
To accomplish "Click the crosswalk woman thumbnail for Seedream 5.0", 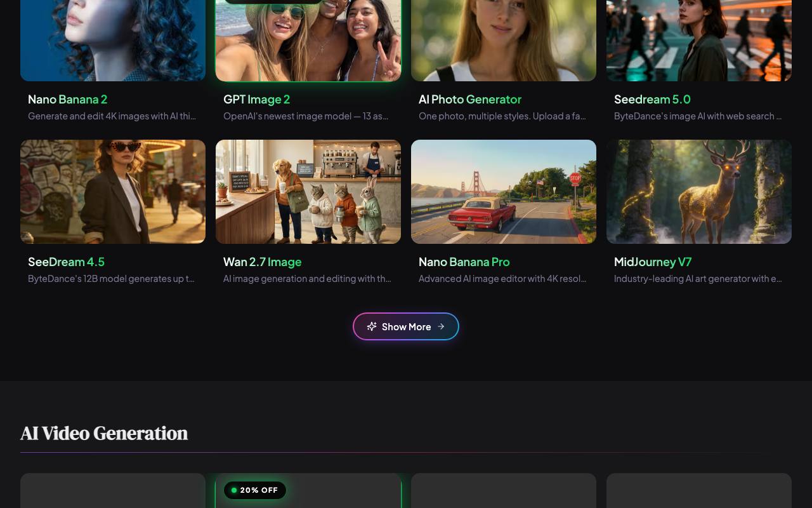I will tap(699, 41).
